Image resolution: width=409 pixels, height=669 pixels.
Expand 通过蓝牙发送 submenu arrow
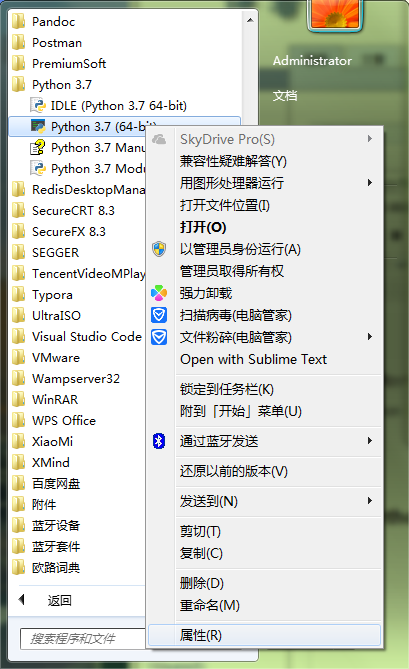click(x=370, y=440)
